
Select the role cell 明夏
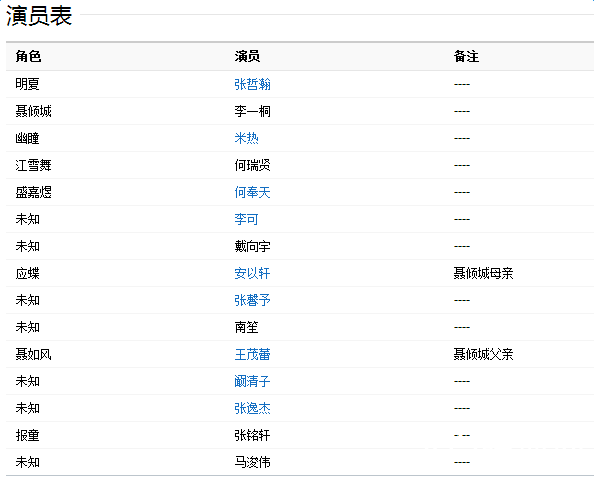pos(27,84)
